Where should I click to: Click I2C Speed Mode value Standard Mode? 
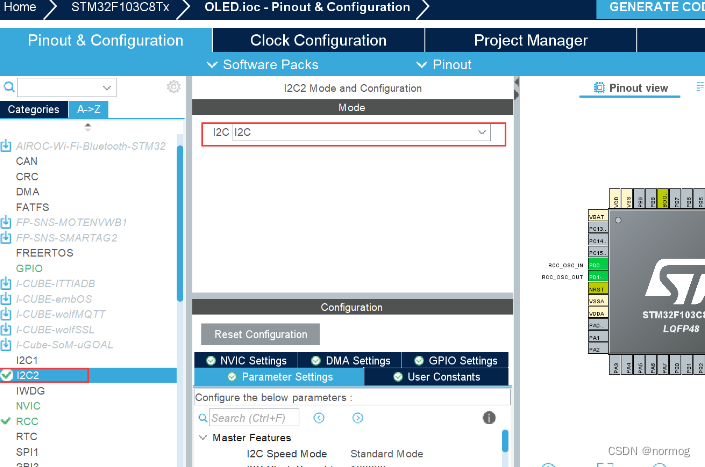[387, 454]
